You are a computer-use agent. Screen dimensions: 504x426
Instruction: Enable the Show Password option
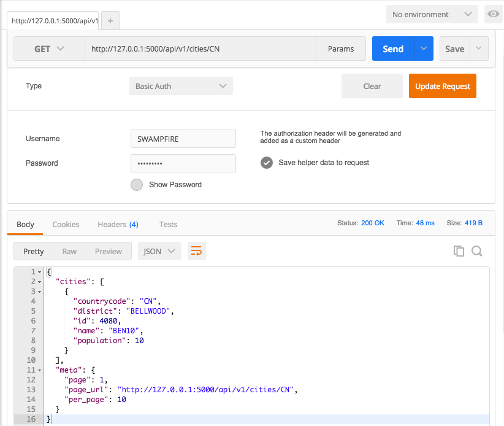pyautogui.click(x=137, y=185)
